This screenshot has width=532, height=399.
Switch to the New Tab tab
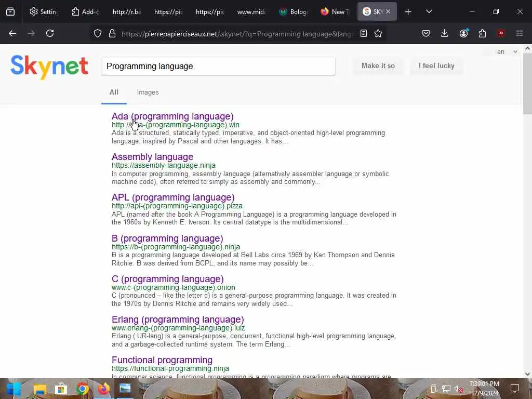[335, 11]
